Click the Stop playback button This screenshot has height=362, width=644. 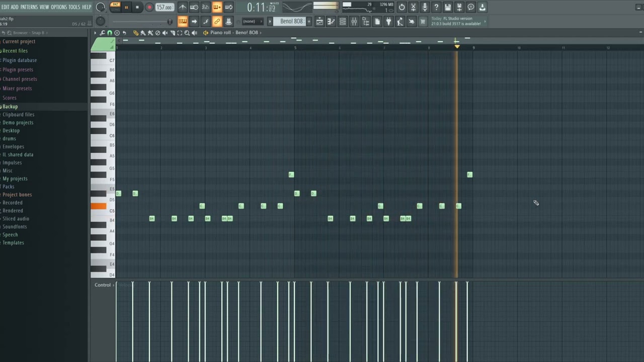pyautogui.click(x=137, y=7)
